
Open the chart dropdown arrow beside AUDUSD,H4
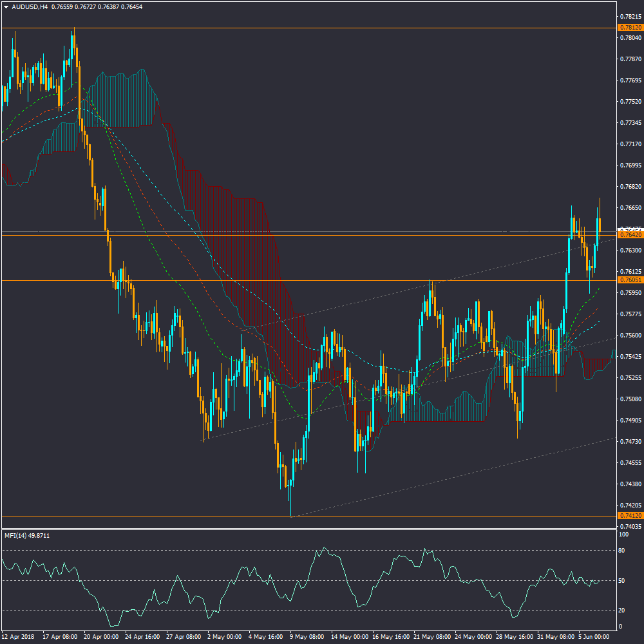tap(6, 7)
